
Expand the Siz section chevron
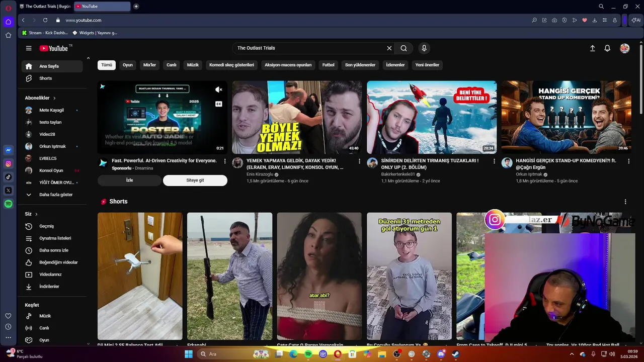click(36, 214)
